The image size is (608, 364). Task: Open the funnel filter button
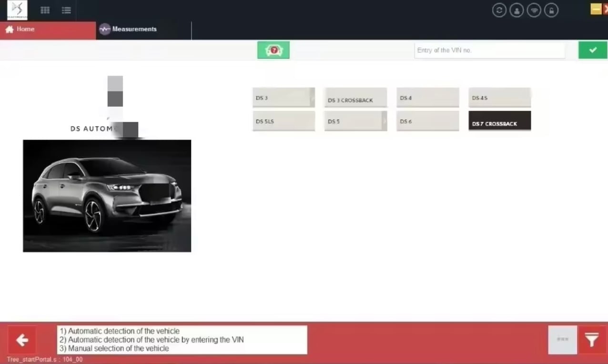click(592, 340)
